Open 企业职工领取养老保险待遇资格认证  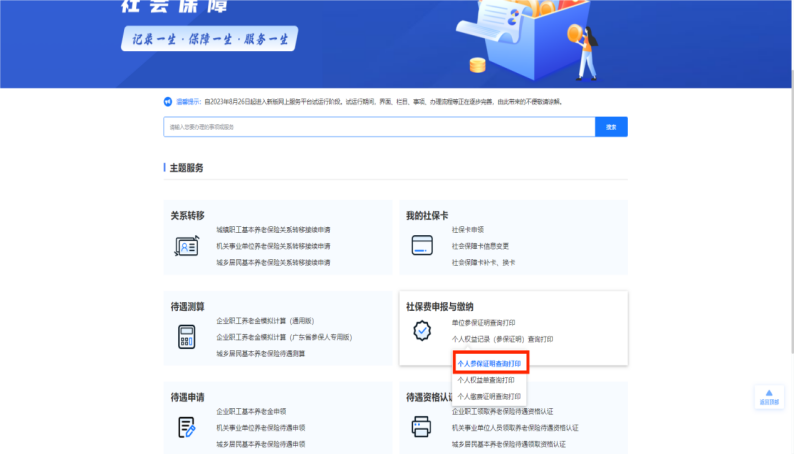click(502, 411)
